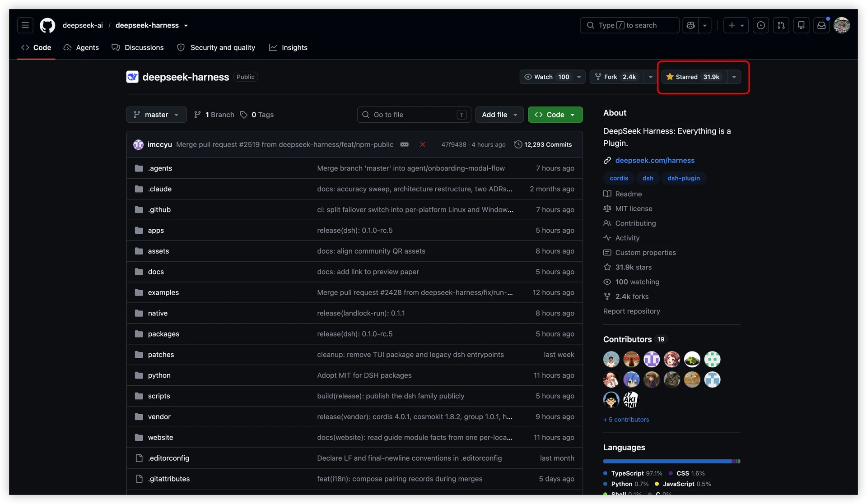Open the Security and quality tab

point(216,47)
